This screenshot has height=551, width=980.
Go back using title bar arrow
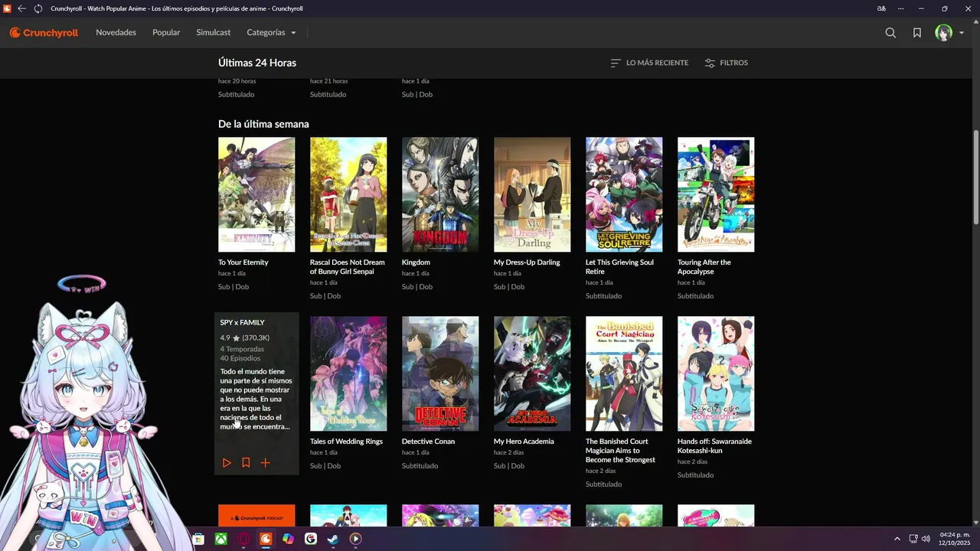coord(21,8)
